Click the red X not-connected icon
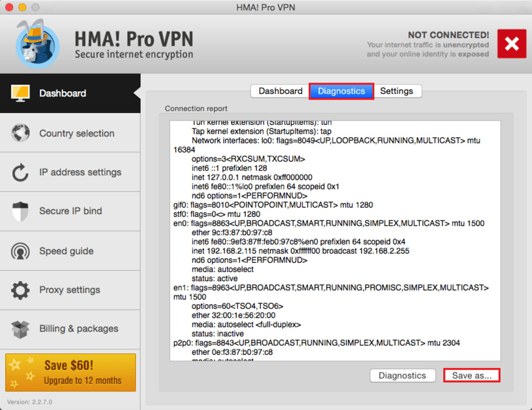Viewport: 532px width, 410px height. [x=512, y=43]
